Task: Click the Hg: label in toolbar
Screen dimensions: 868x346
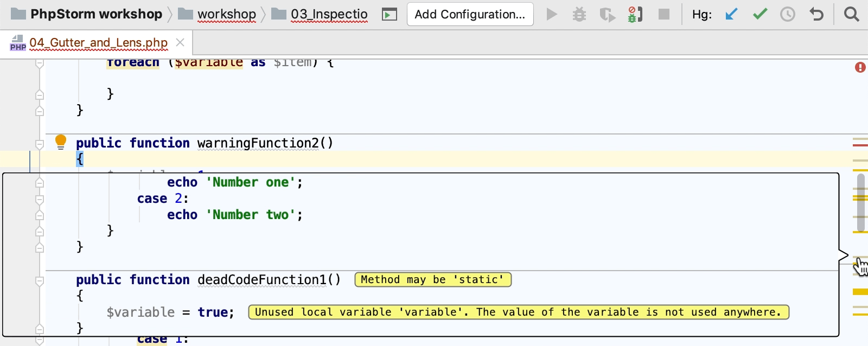Action: pos(702,15)
